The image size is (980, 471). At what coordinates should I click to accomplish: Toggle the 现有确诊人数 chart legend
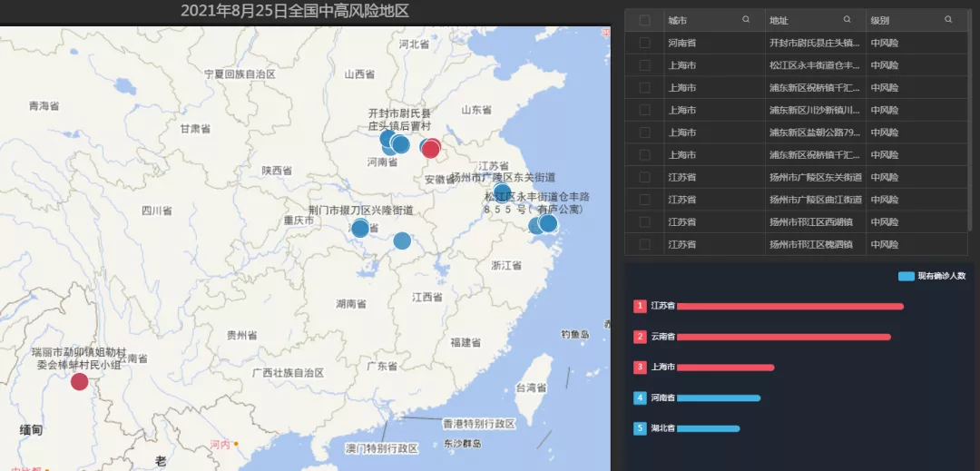tap(931, 276)
